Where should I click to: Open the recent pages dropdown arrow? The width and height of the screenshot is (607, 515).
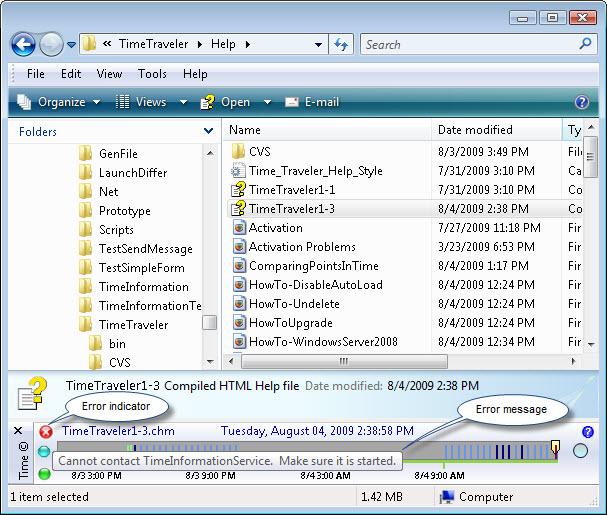click(71, 45)
